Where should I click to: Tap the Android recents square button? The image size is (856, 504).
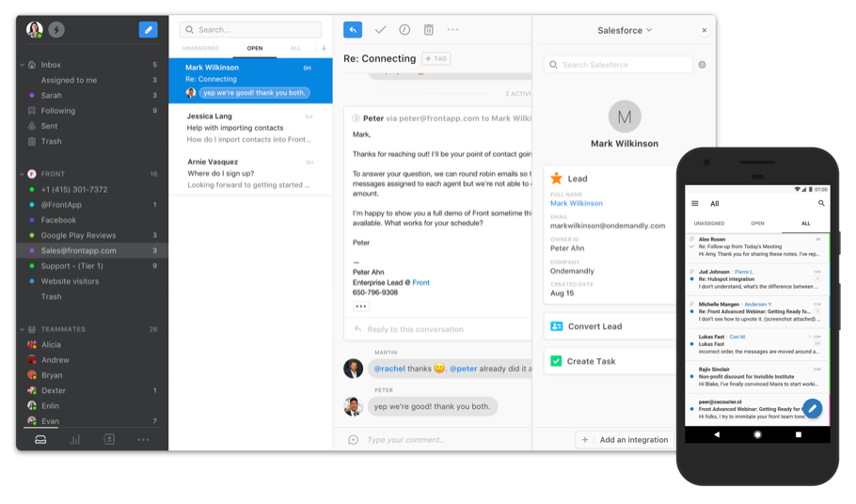tap(798, 434)
